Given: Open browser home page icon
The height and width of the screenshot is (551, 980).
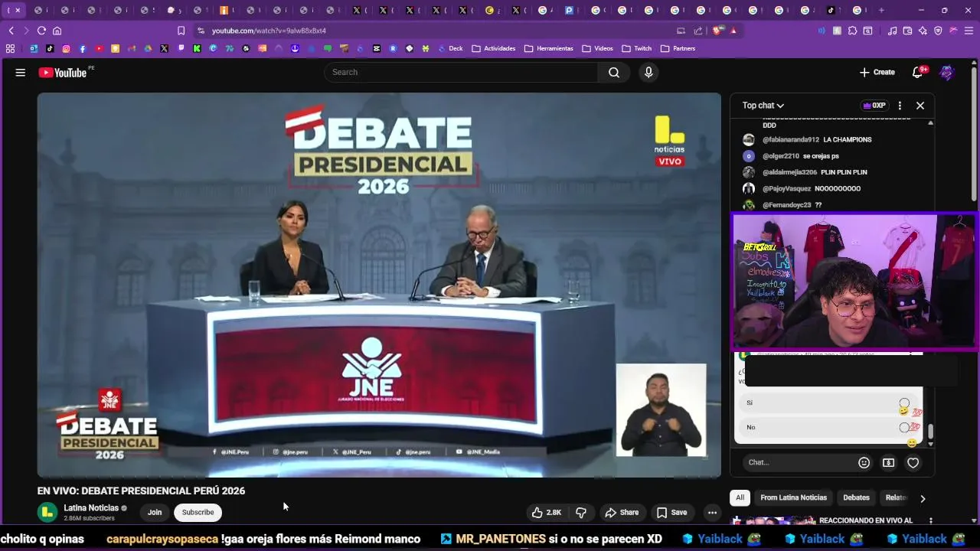Looking at the screenshot, I should [x=57, y=31].
